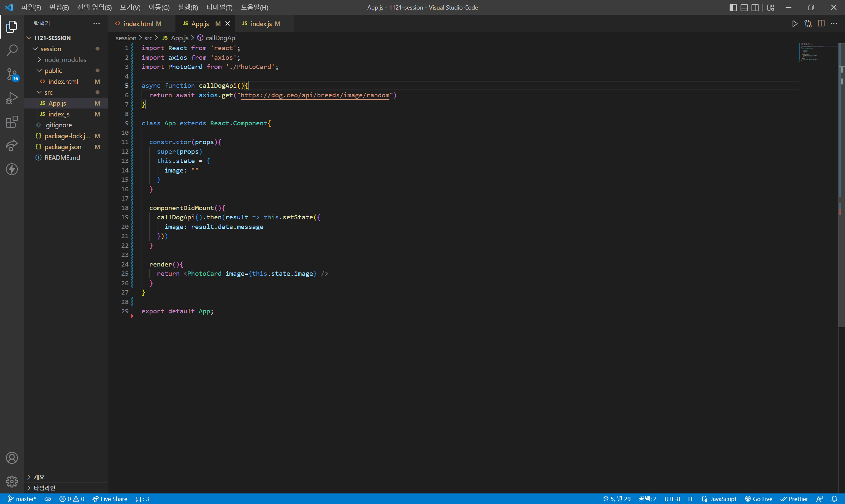Toggle primary sidebar layout button
Image resolution: width=845 pixels, height=504 pixels.
733,8
